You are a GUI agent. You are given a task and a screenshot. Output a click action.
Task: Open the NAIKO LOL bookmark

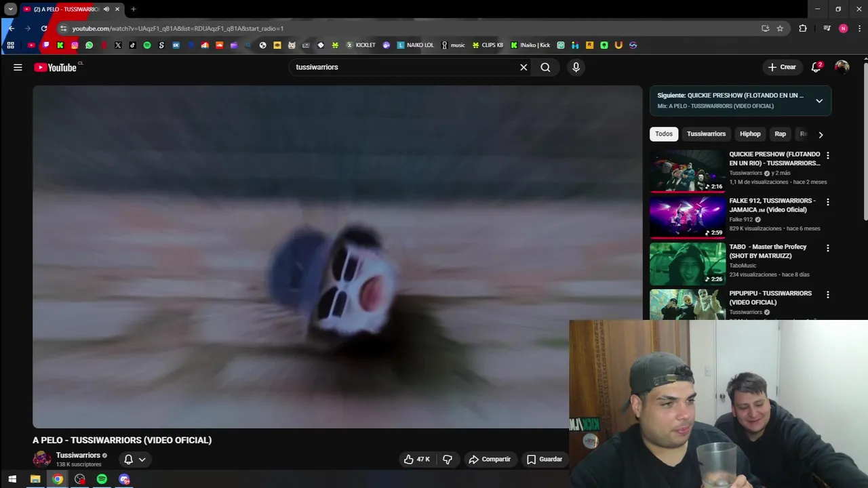point(415,45)
